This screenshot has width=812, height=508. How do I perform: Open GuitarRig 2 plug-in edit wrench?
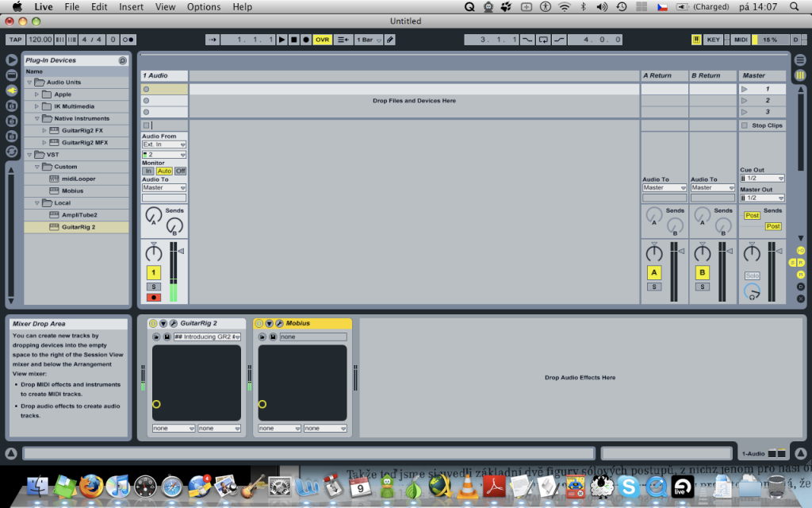pyautogui.click(x=174, y=323)
